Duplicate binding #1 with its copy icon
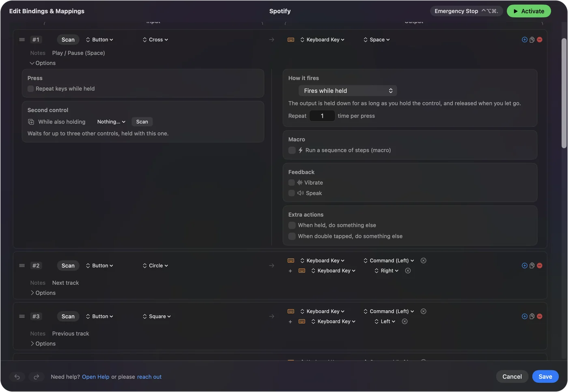 click(x=532, y=40)
